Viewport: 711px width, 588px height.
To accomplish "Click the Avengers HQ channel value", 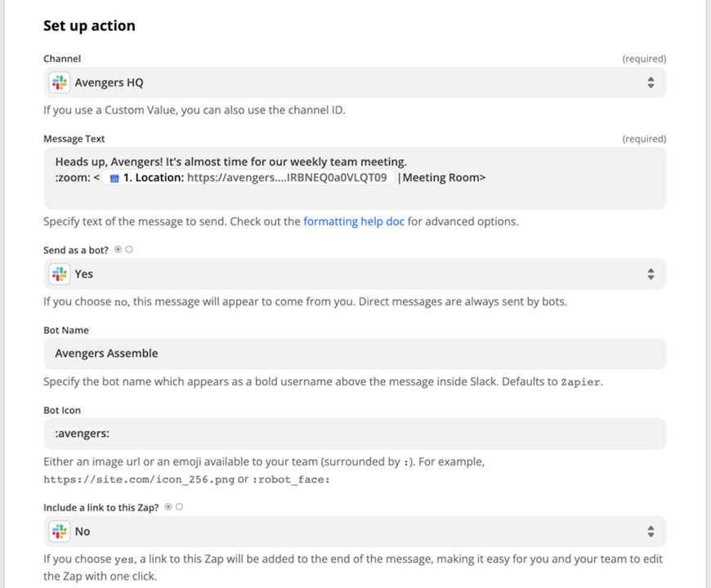I will 109,83.
